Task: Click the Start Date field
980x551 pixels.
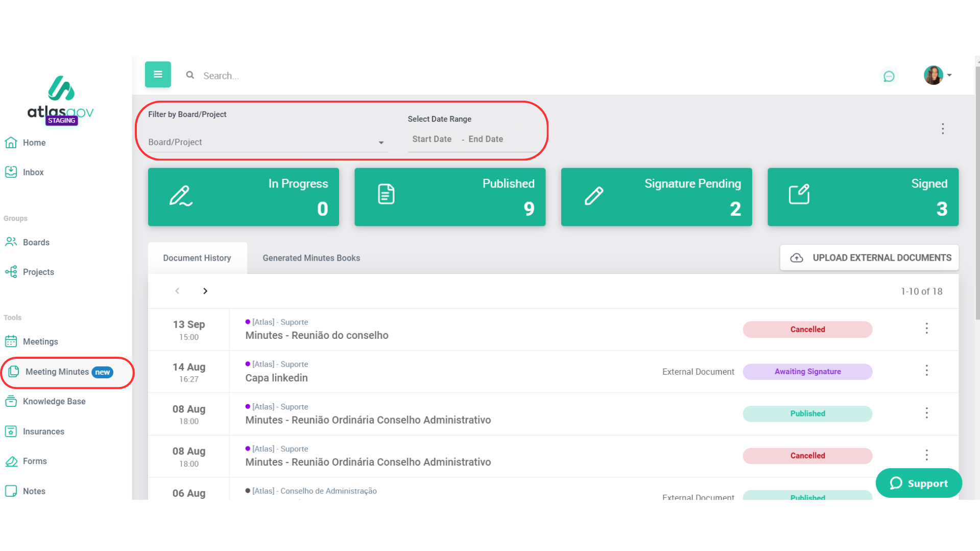Action: (432, 139)
